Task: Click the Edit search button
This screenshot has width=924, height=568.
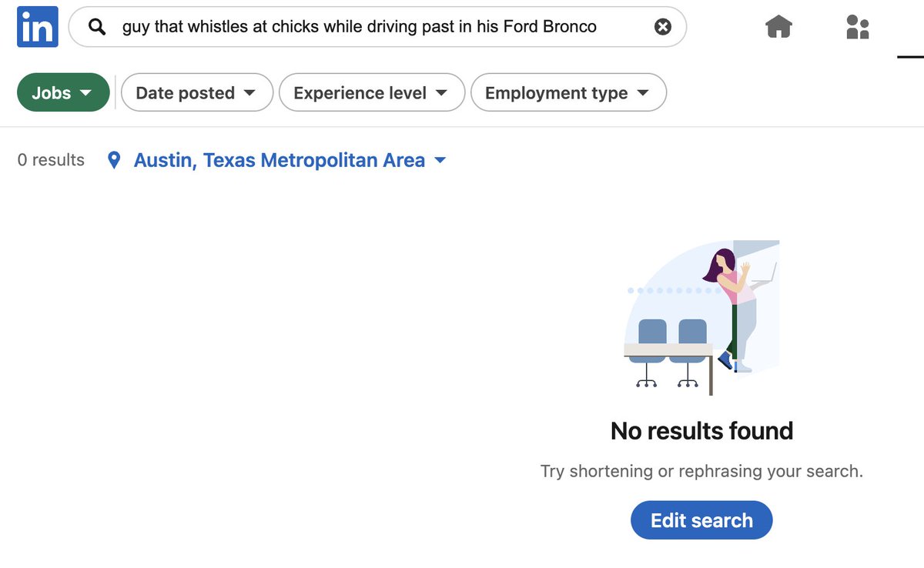Action: click(701, 520)
